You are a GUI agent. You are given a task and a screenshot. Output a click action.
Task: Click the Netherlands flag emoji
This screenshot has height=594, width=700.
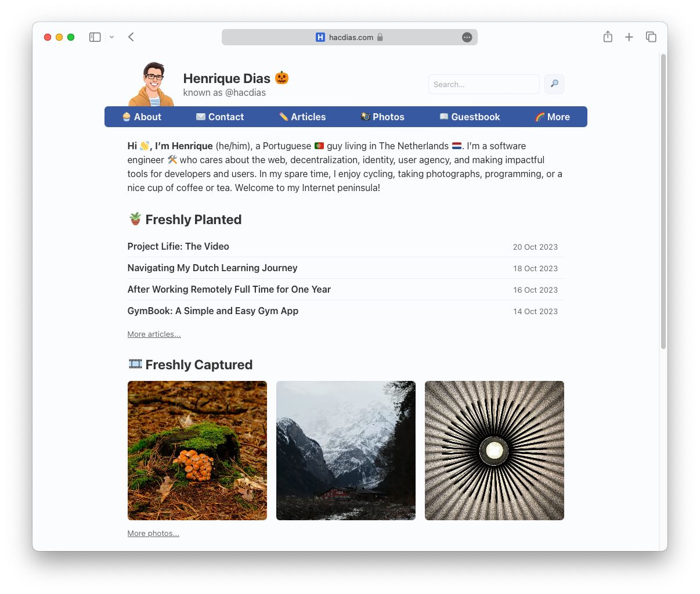coord(457,146)
